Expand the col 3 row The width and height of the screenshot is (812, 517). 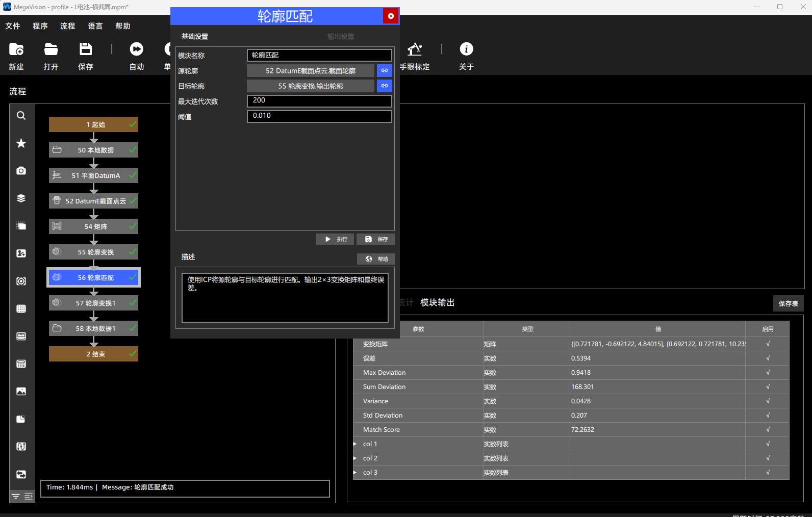click(x=355, y=473)
